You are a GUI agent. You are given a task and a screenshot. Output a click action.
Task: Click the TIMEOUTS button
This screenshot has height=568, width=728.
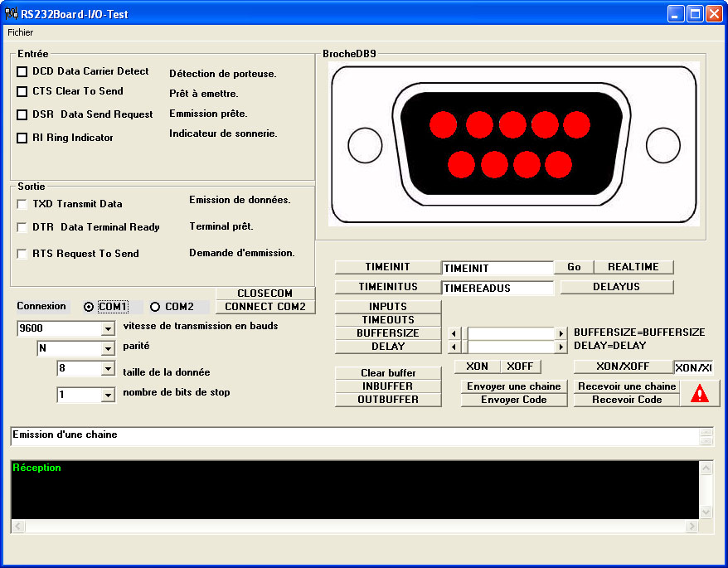[x=388, y=320]
